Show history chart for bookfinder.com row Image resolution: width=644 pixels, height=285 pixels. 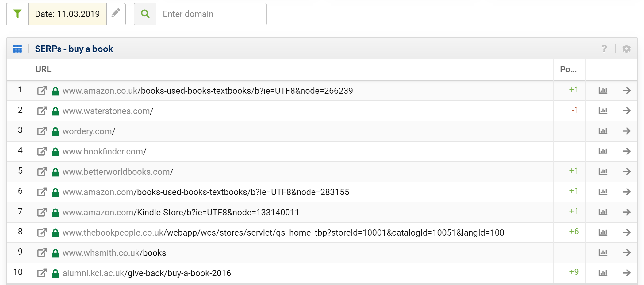(x=603, y=151)
